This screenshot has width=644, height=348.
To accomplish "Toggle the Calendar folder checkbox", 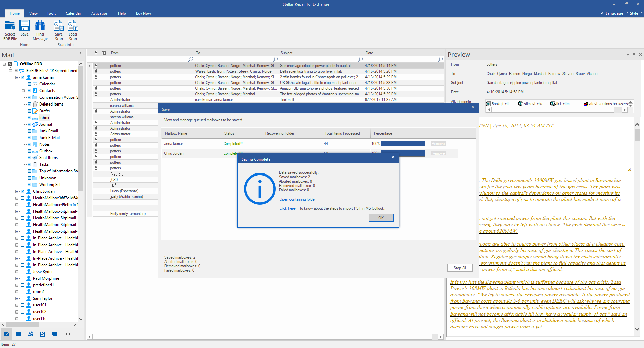I will tap(29, 84).
